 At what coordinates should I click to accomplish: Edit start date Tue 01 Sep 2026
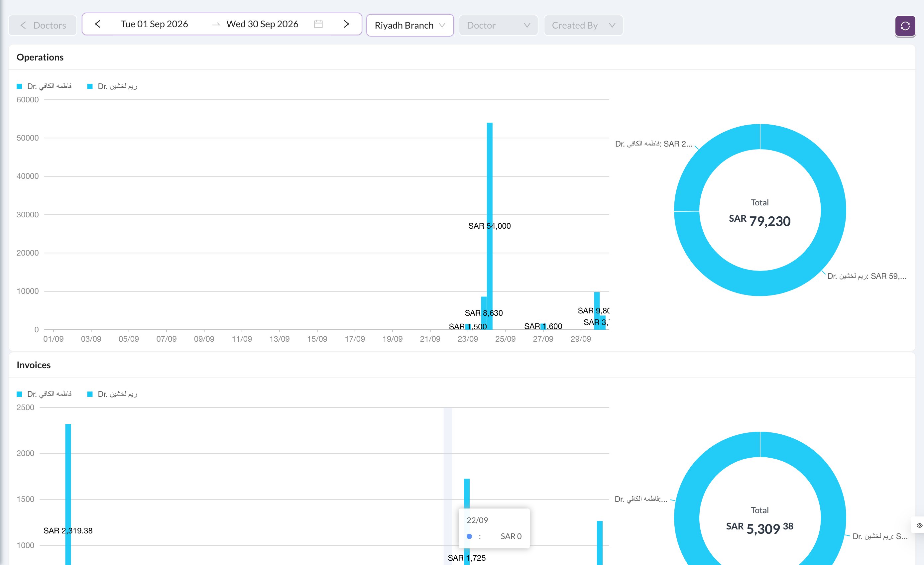click(x=154, y=24)
